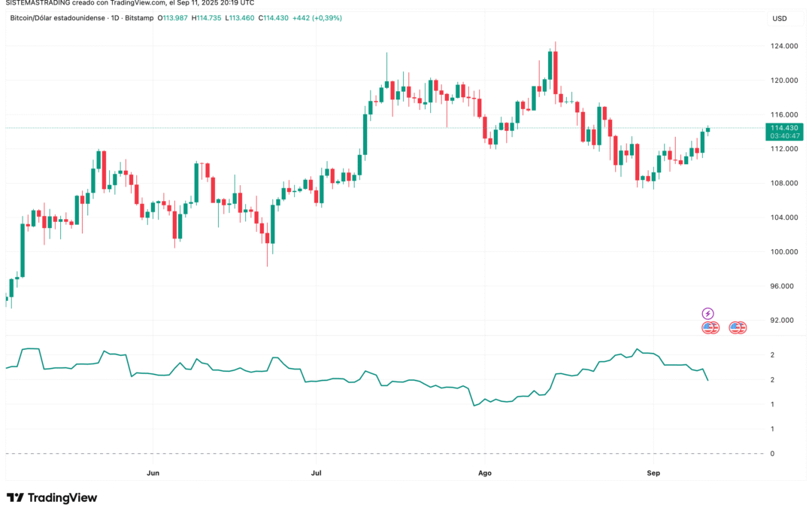Click the overlapping flag pair below the lightning icon
This screenshot has width=812, height=508.
click(709, 328)
